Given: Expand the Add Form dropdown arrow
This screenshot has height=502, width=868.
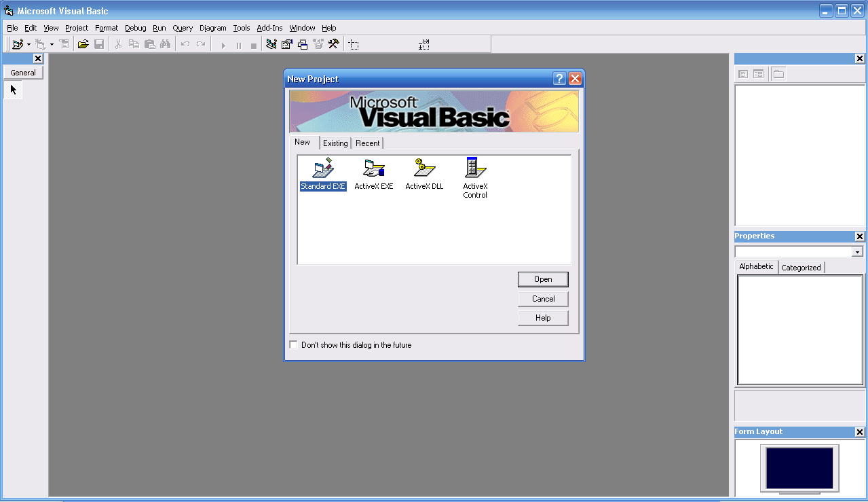Looking at the screenshot, I should [x=52, y=44].
